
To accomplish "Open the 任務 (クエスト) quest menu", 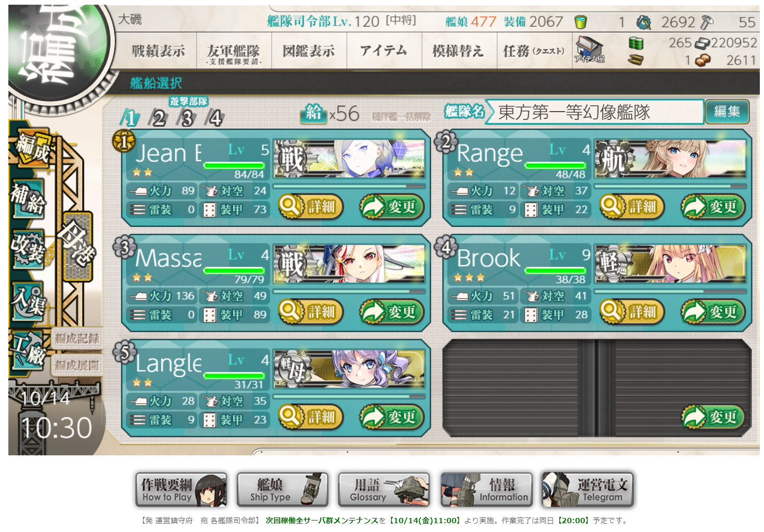I will point(533,51).
